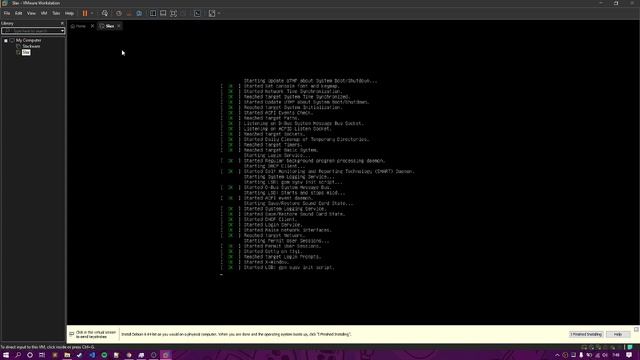Image resolution: width=640 pixels, height=360 pixels.
Task: Expand the power options dropdown arrow
Action: click(92, 13)
